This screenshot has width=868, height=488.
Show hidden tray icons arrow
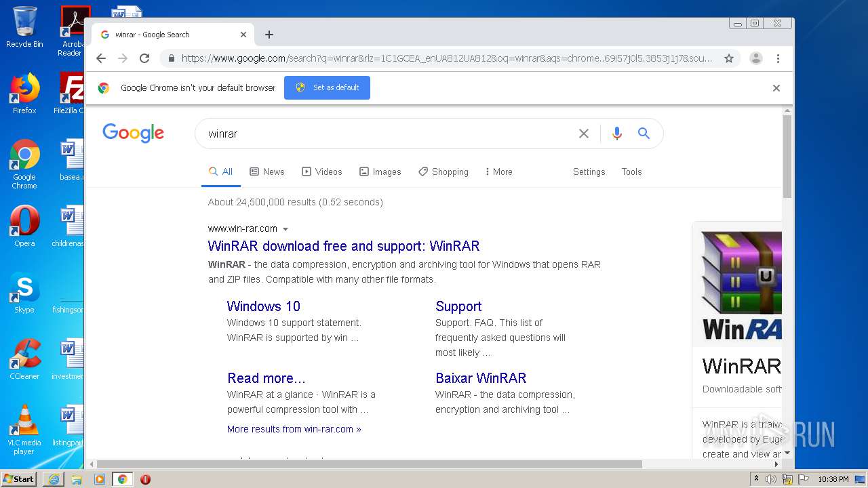point(757,479)
